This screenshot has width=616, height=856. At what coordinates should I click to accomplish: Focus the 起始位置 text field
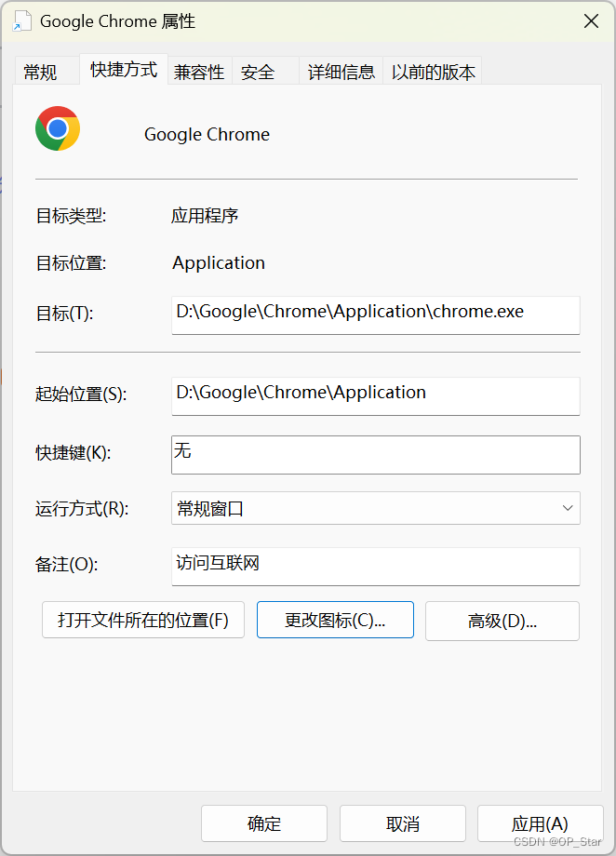pos(376,395)
